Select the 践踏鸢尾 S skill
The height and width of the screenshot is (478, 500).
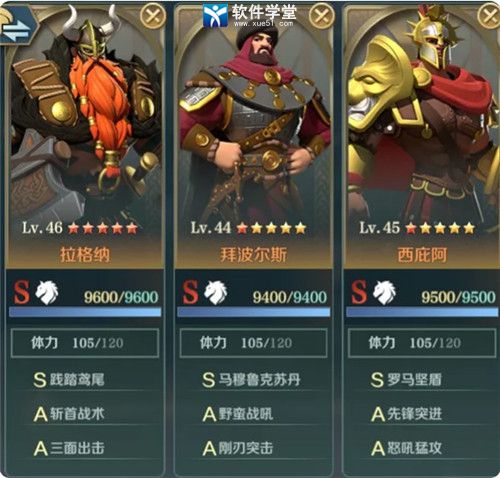(69, 380)
